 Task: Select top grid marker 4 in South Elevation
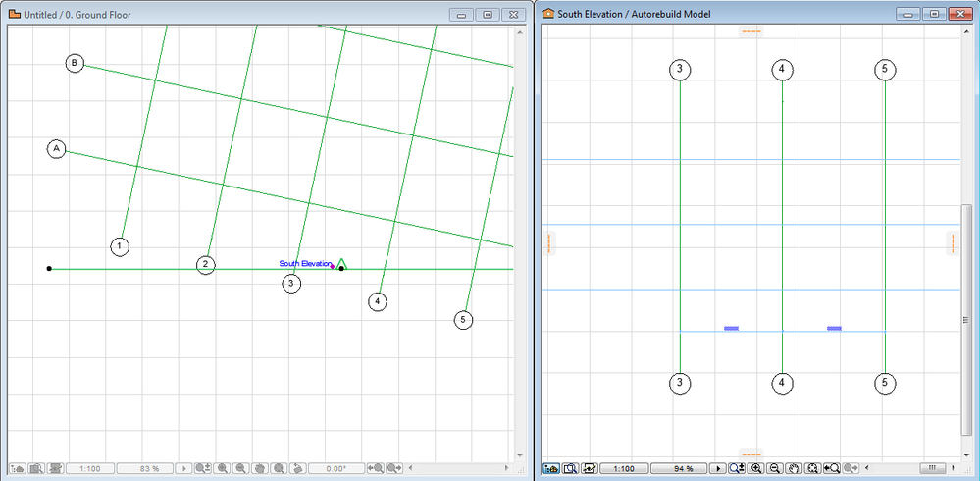(x=782, y=70)
